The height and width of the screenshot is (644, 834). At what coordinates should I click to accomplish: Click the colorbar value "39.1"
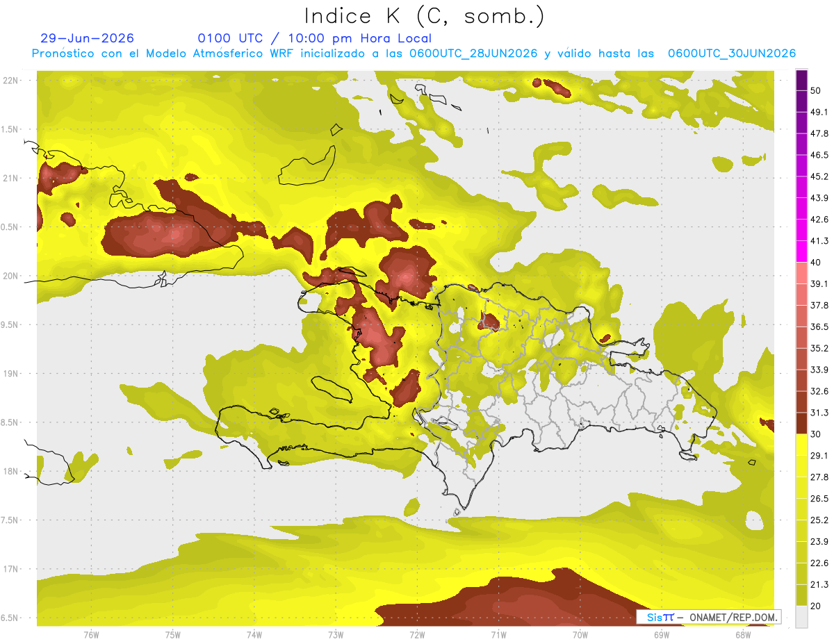point(819,284)
